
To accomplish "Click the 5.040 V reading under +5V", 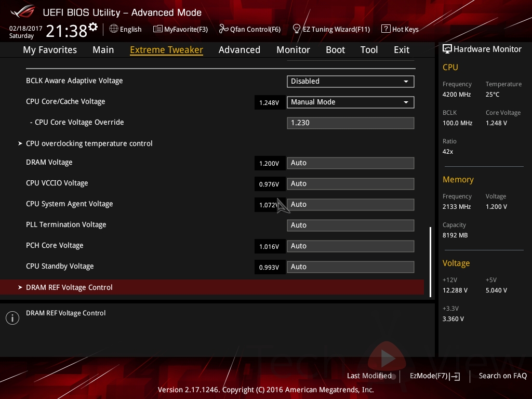I will [x=496, y=290].
